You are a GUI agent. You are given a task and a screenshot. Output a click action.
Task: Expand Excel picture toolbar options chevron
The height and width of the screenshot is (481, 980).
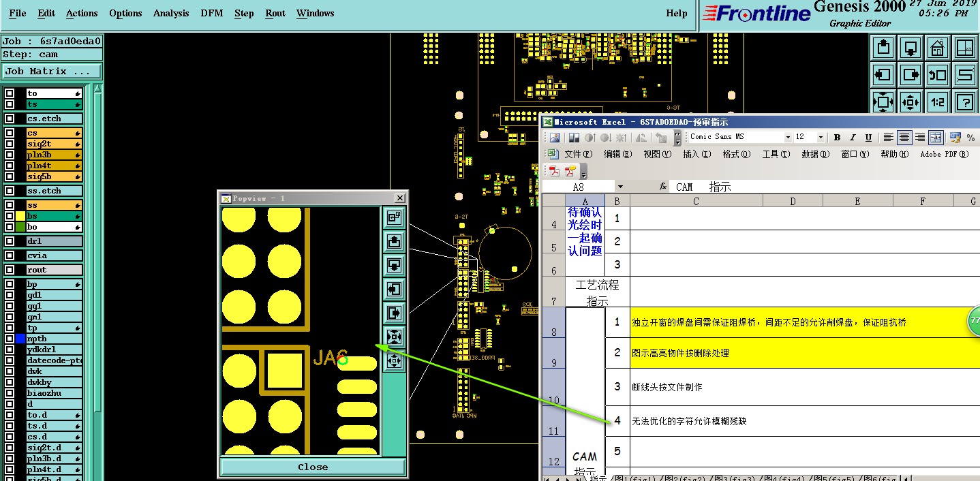(677, 138)
